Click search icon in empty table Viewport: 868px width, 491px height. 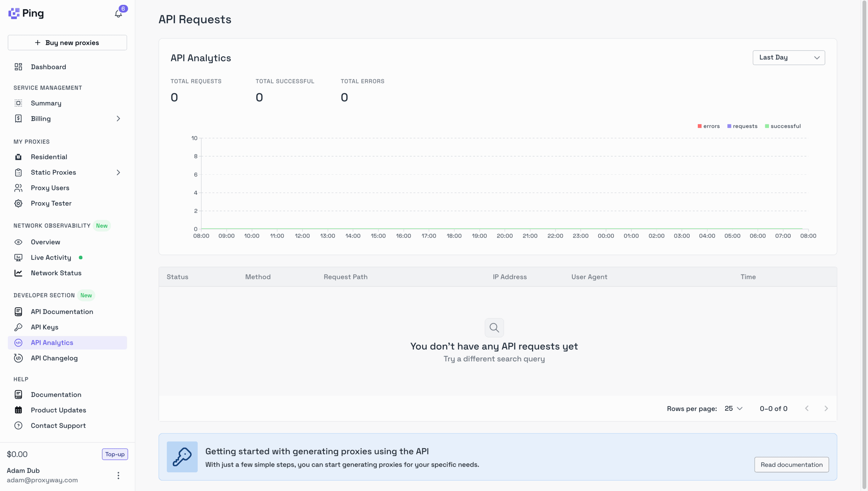pyautogui.click(x=494, y=327)
